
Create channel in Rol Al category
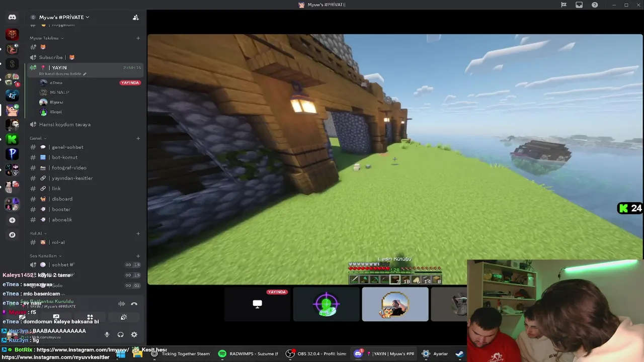pos(138,233)
